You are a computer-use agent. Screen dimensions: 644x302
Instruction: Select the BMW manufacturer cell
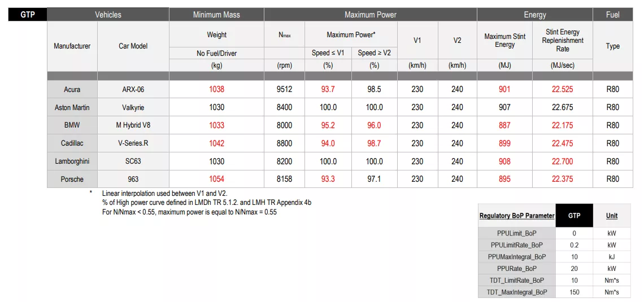point(72,125)
